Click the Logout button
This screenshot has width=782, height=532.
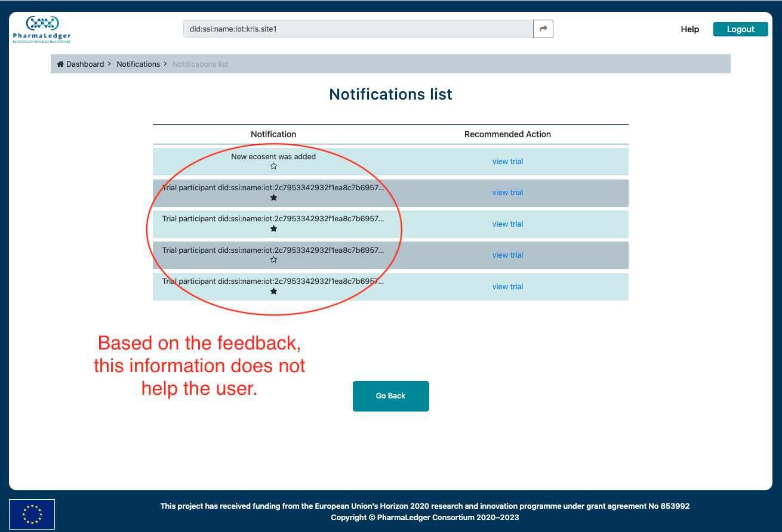tap(740, 29)
